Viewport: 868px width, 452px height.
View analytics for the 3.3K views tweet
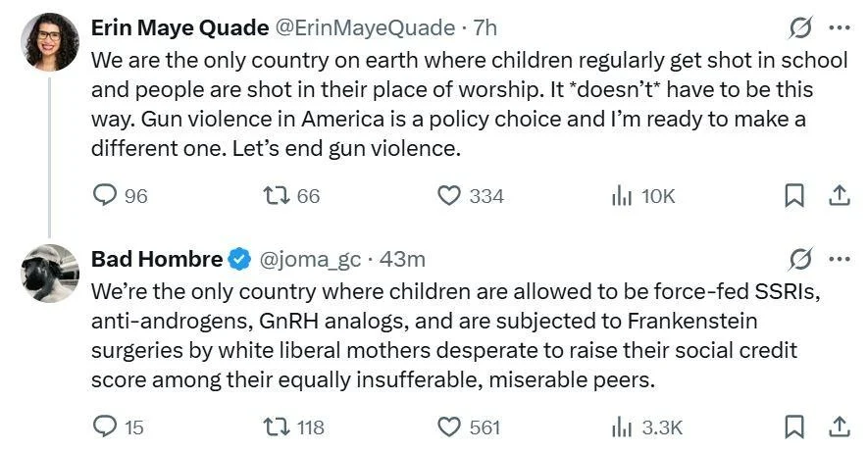621,427
